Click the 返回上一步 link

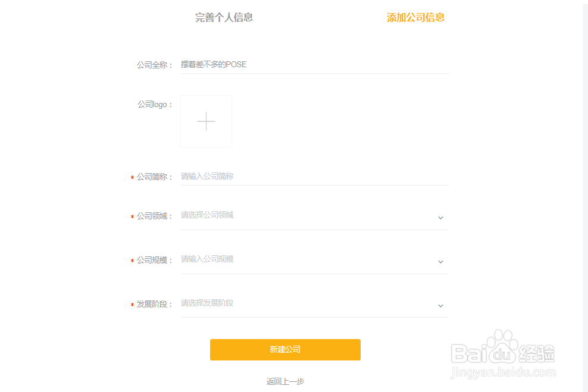coord(284,381)
